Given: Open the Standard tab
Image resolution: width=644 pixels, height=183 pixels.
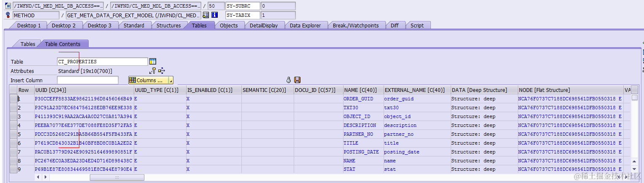Looking at the screenshot, I should [x=134, y=25].
